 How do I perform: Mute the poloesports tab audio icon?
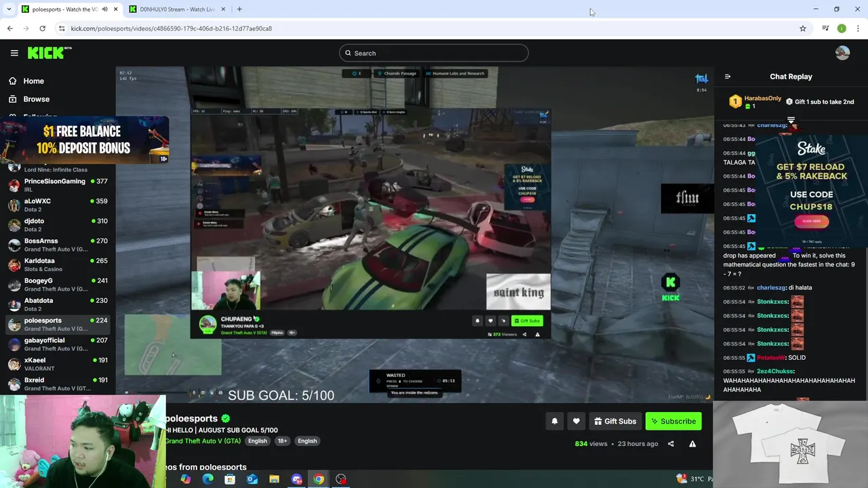[104, 9]
